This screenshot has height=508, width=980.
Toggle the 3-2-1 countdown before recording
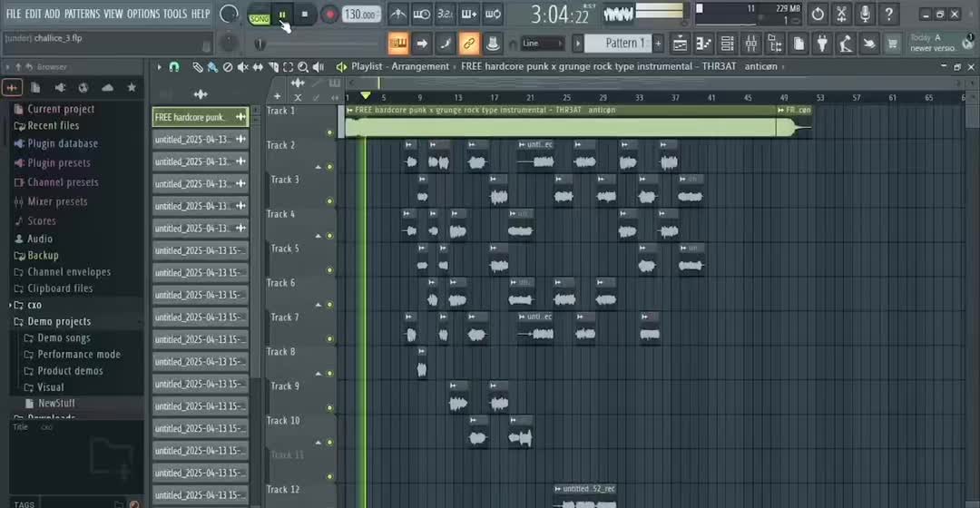pyautogui.click(x=445, y=14)
